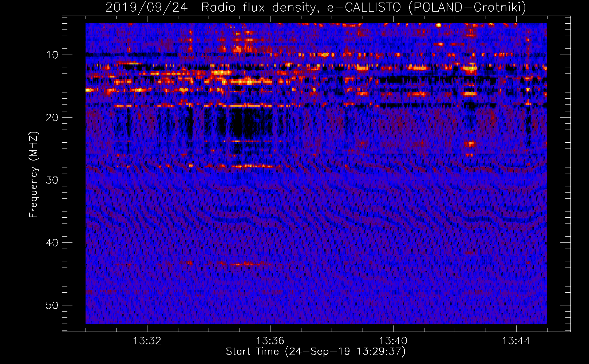Image resolution: width=589 pixels, height=364 pixels.
Task: Click the left axis 40 MHz label
Action: (52, 243)
